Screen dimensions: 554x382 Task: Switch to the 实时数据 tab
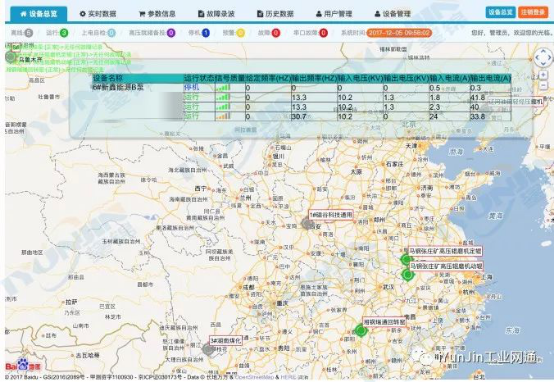coord(98,14)
